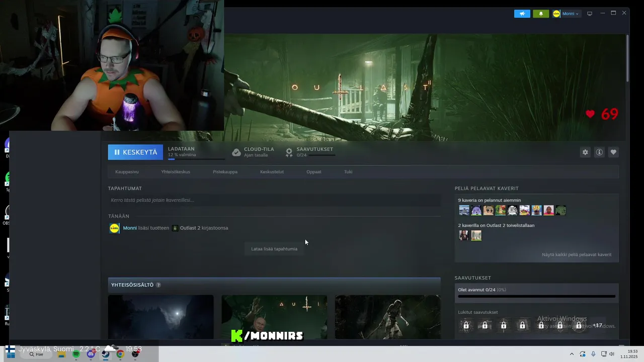Viewport: 644px width, 362px height.
Task: Click the library page vertical scrollbar
Action: tap(627, 58)
